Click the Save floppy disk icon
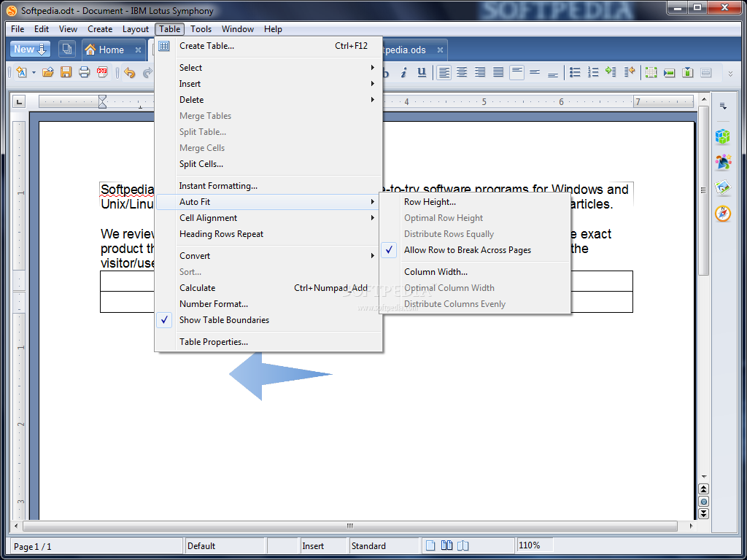 pos(66,72)
